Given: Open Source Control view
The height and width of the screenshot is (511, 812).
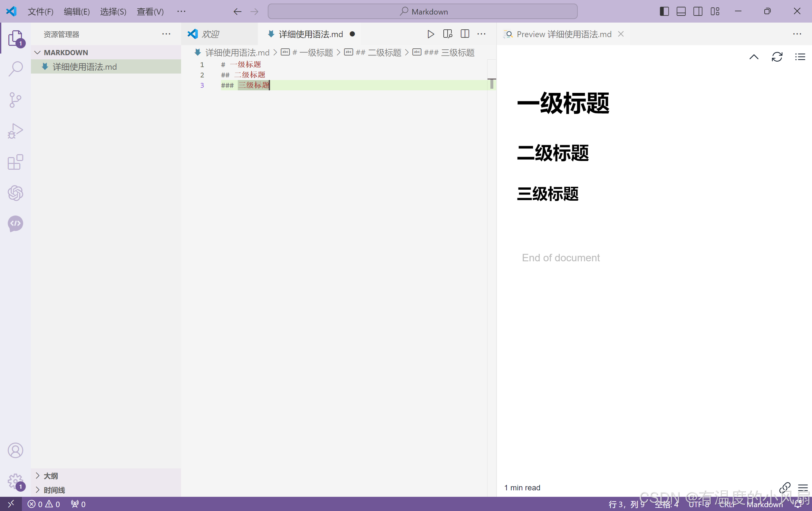Looking at the screenshot, I should pyautogui.click(x=15, y=100).
